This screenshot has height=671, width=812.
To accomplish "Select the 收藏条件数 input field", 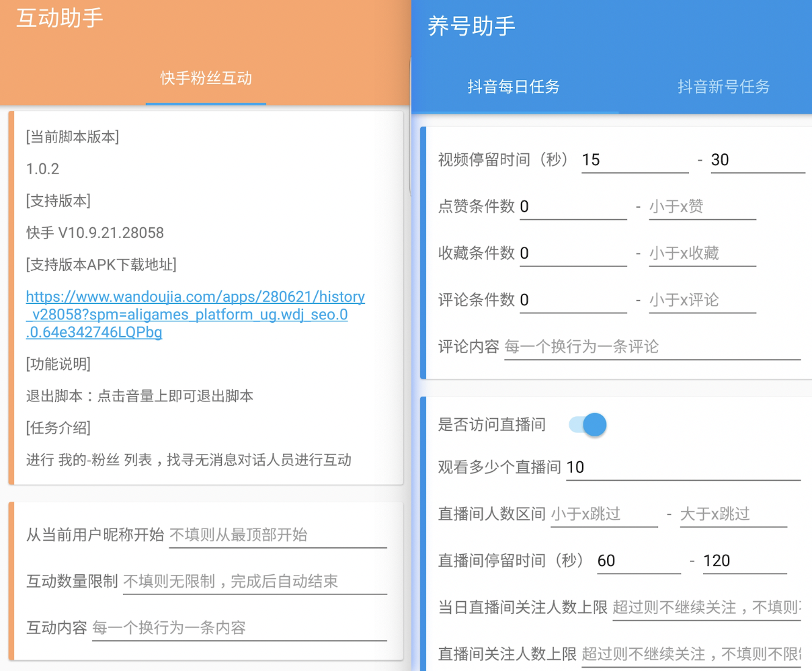I will pyautogui.click(x=571, y=253).
